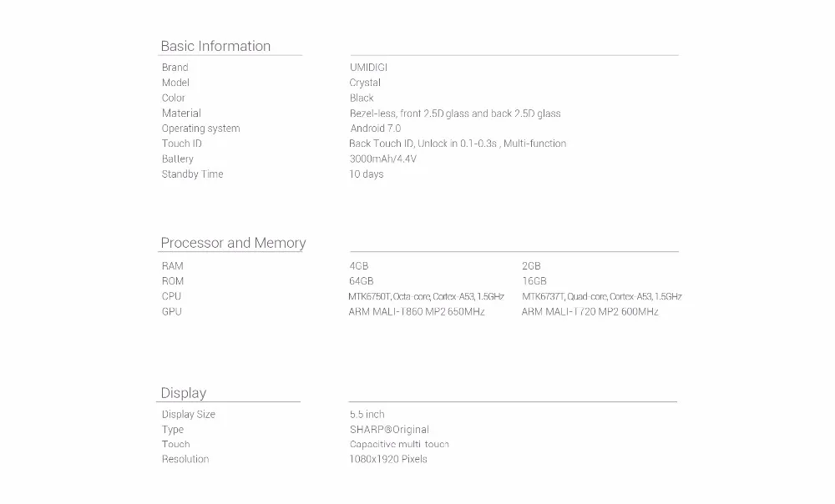Click the 2GB RAM value
835x504 pixels.
tap(531, 266)
